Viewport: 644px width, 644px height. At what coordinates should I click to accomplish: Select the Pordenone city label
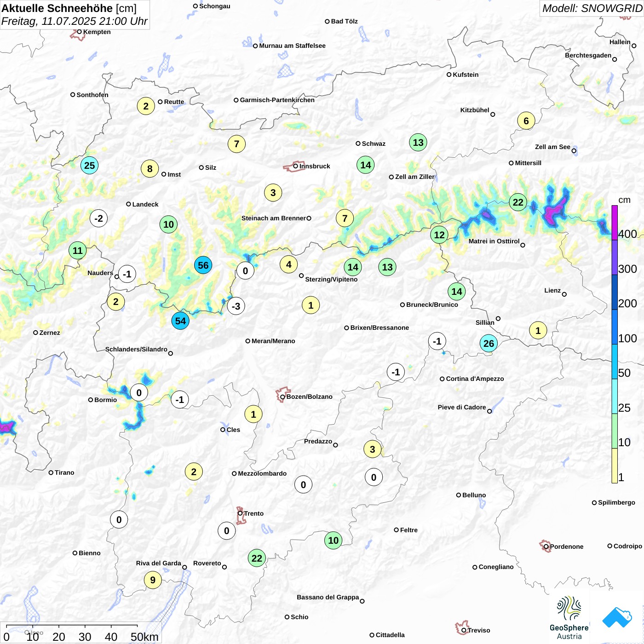pyautogui.click(x=567, y=546)
